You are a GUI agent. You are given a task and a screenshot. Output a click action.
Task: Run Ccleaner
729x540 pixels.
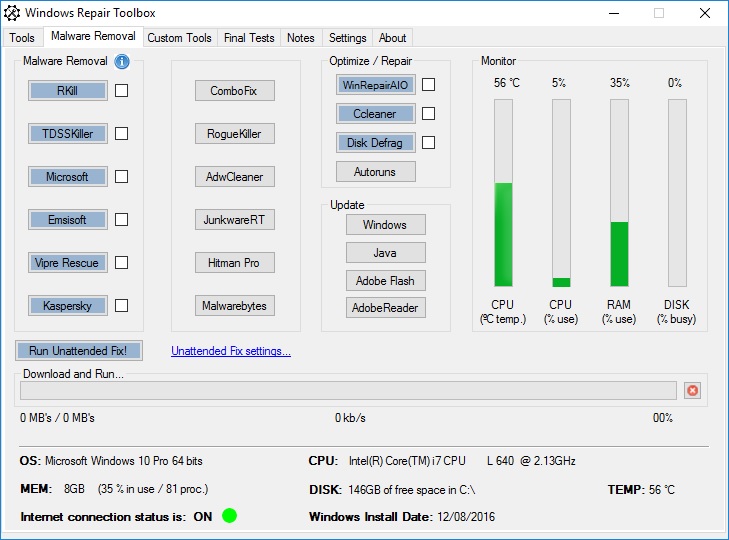(x=376, y=113)
